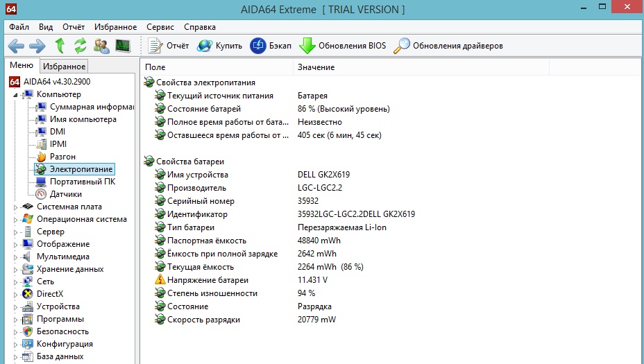644x364 pixels.
Task: Click the value DELL GK2X619
Action: [323, 175]
